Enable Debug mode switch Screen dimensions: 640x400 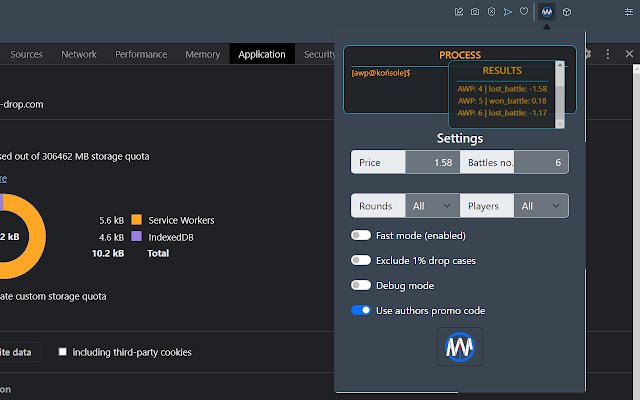point(361,285)
